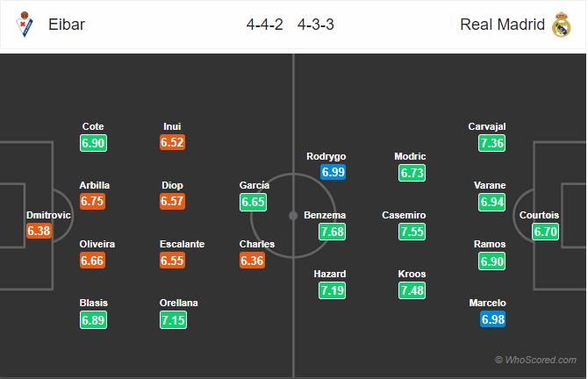Click the WhoScored.com watermark
Image resolution: width=588 pixels, height=379 pixels.
[536, 360]
